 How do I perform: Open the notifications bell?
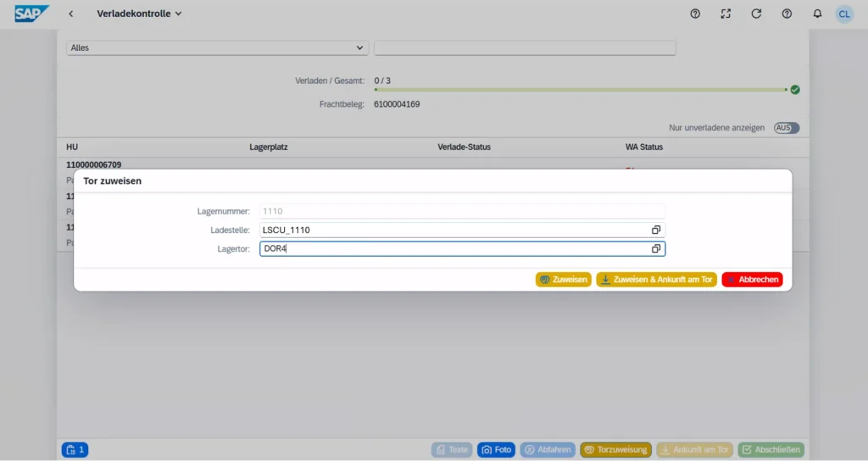pos(817,14)
